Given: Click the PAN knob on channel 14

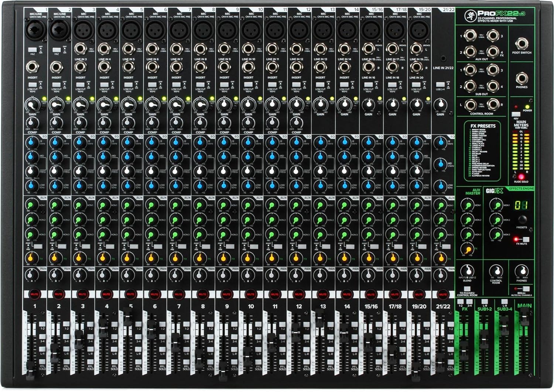Looking at the screenshot, I should tap(344, 274).
